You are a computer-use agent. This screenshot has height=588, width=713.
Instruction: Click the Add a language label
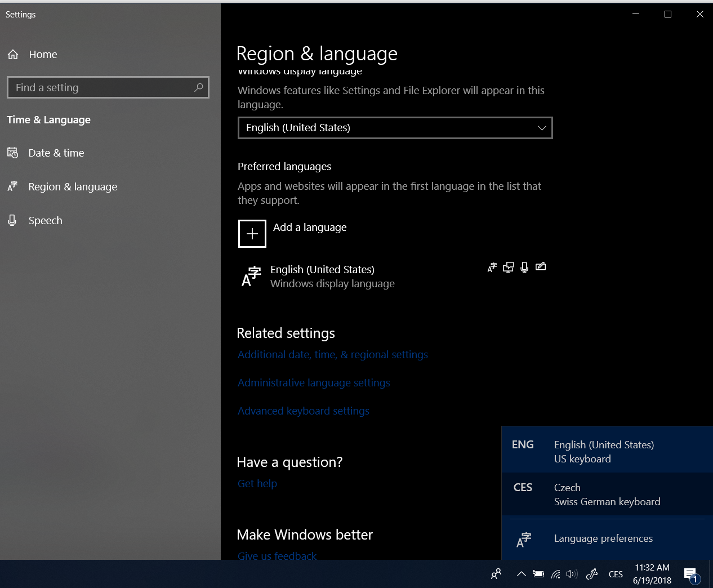point(310,228)
